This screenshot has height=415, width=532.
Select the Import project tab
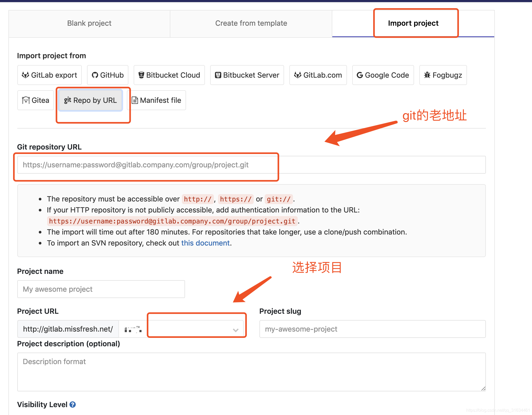tap(413, 23)
